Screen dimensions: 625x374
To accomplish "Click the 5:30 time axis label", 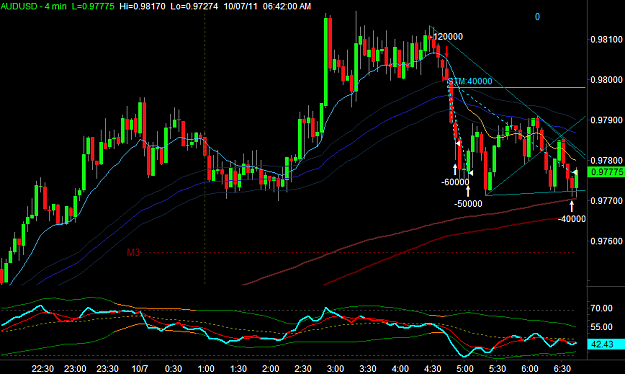I will click(497, 368).
